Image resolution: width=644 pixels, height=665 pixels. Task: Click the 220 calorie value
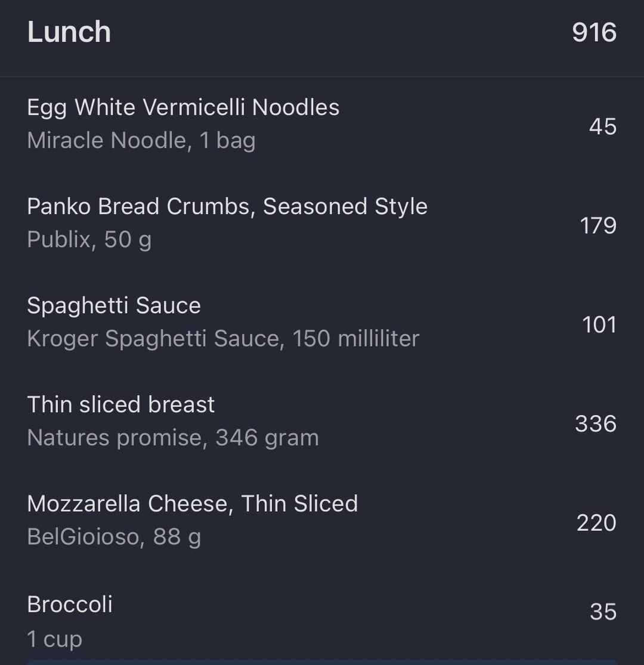point(596,522)
